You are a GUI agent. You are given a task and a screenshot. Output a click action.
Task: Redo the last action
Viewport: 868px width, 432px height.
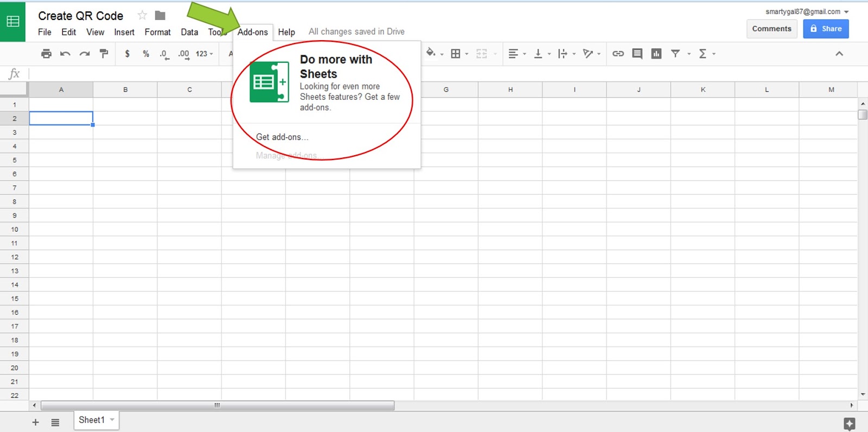(x=85, y=54)
